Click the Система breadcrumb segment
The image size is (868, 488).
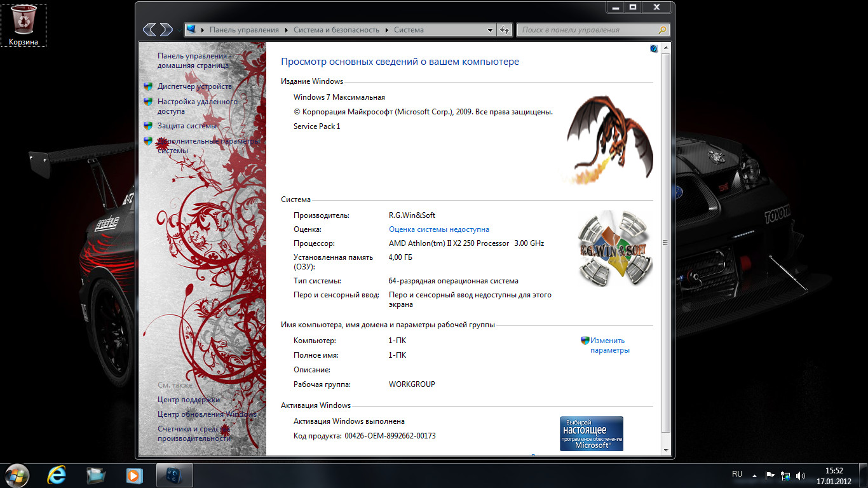(409, 30)
